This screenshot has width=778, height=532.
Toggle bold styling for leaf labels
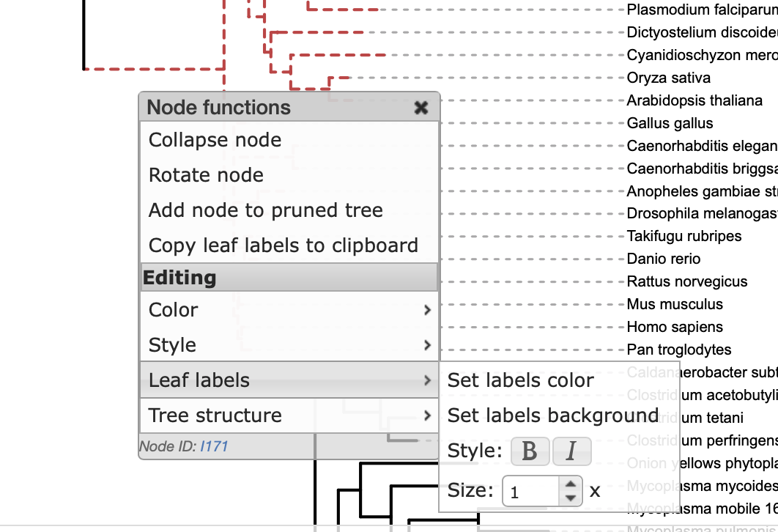tap(530, 451)
